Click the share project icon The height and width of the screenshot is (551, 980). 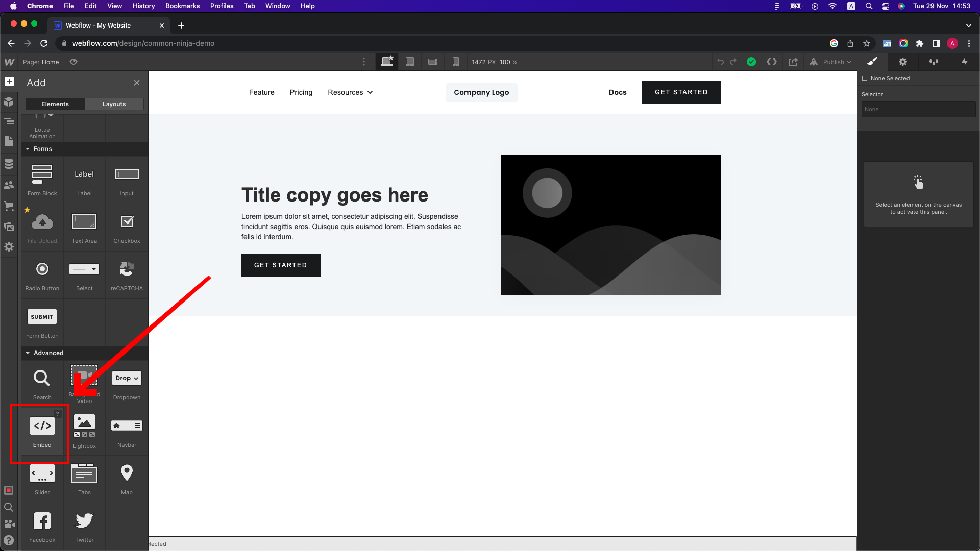click(x=793, y=62)
